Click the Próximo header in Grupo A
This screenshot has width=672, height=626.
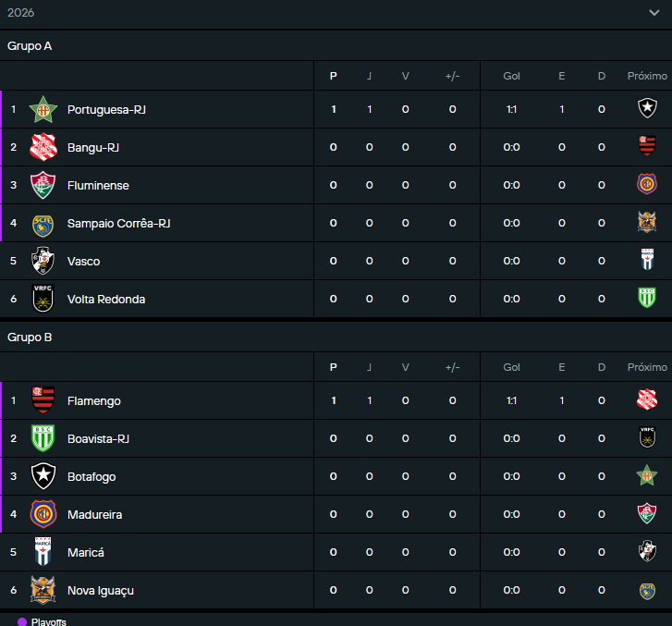(647, 76)
